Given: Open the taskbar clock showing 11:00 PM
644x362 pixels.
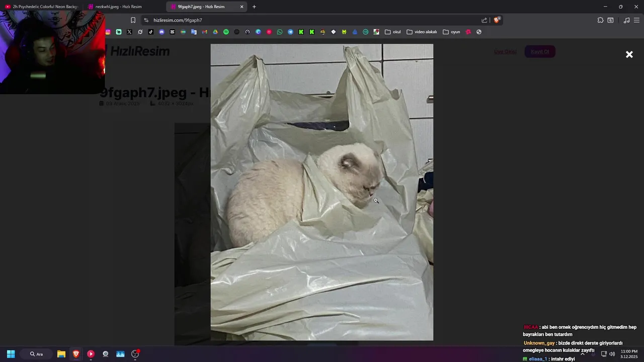Looking at the screenshot, I should 629,354.
